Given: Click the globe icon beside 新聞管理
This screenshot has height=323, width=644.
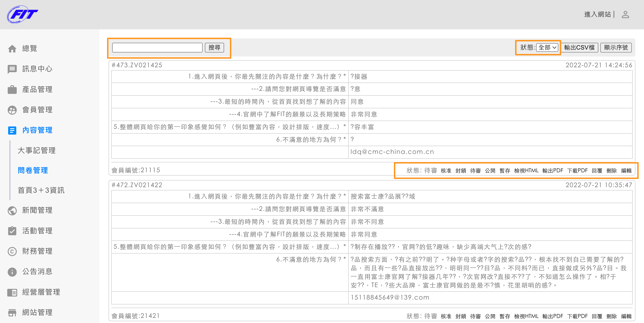Looking at the screenshot, I should tap(12, 211).
